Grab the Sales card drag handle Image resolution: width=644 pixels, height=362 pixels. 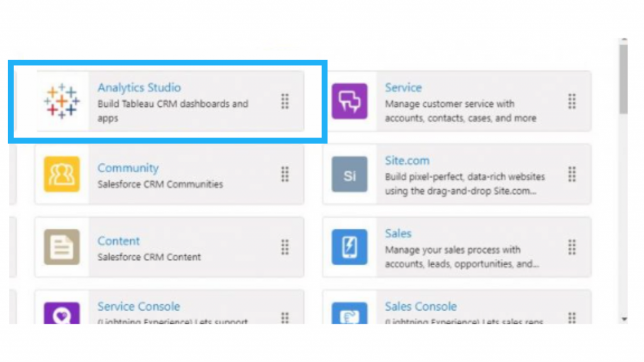pos(572,247)
